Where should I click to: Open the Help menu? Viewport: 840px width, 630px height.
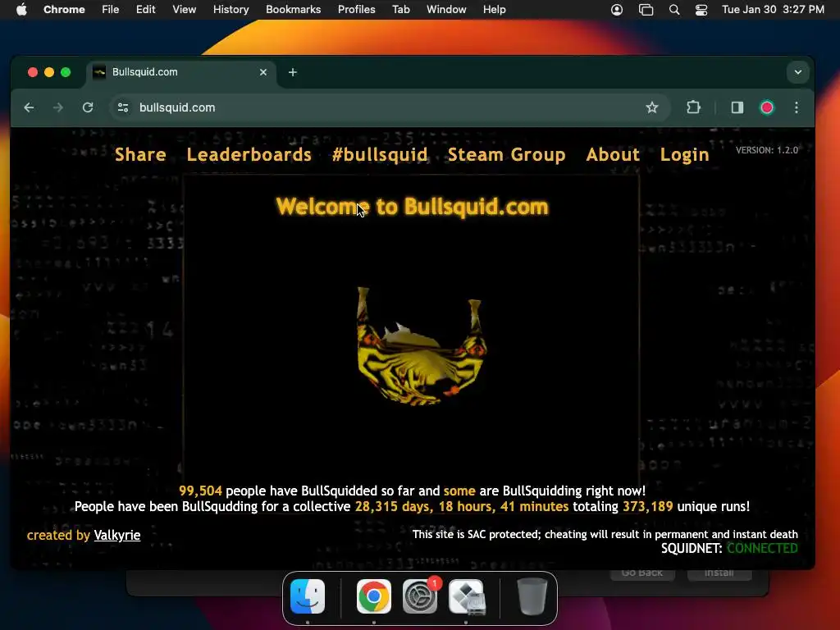pyautogui.click(x=494, y=10)
